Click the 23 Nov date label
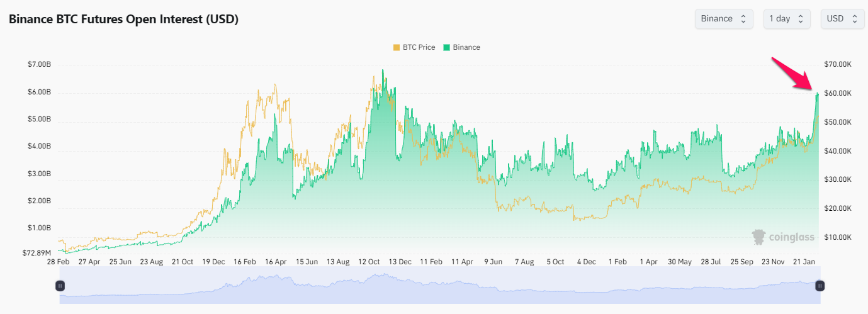 (x=774, y=261)
